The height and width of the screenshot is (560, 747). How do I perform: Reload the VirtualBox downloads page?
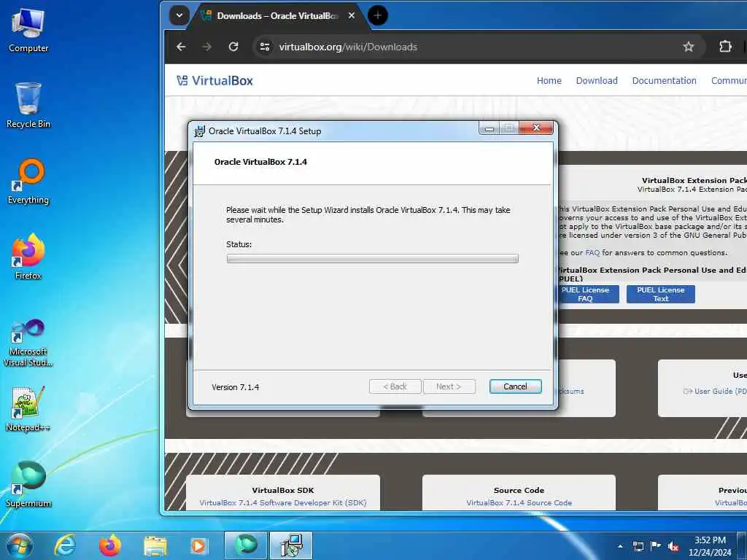pos(233,47)
